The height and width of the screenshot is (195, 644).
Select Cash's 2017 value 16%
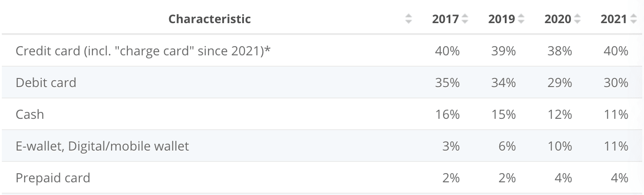(x=447, y=114)
